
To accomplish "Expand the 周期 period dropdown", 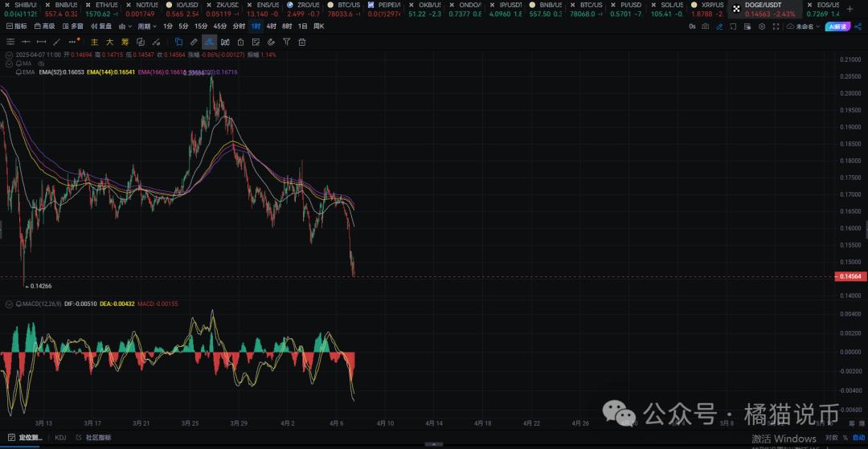I will coord(147,26).
